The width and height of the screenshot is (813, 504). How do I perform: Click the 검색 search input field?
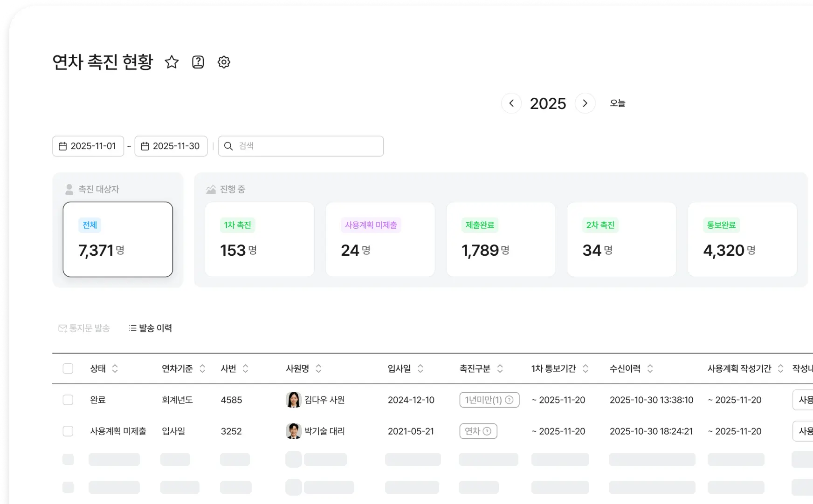pos(308,146)
